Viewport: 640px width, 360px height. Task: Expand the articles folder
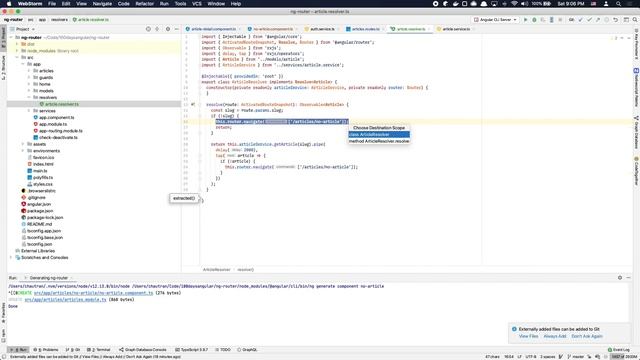pos(29,71)
